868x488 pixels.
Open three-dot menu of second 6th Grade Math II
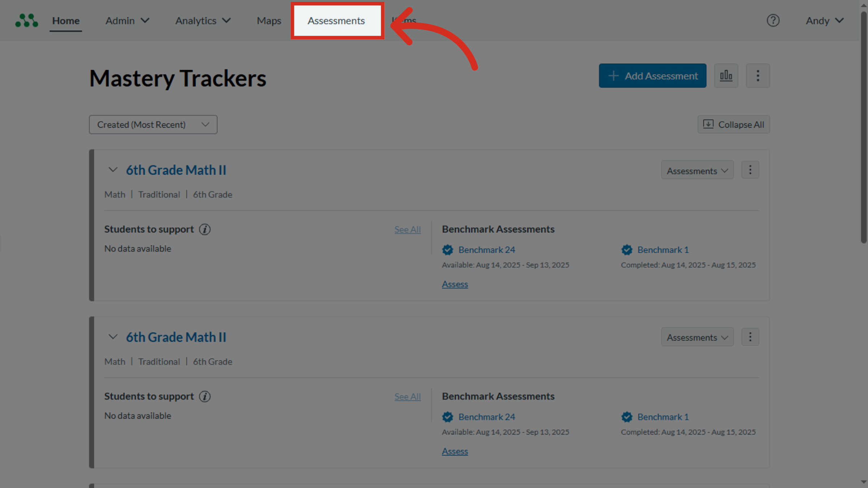[x=750, y=337]
